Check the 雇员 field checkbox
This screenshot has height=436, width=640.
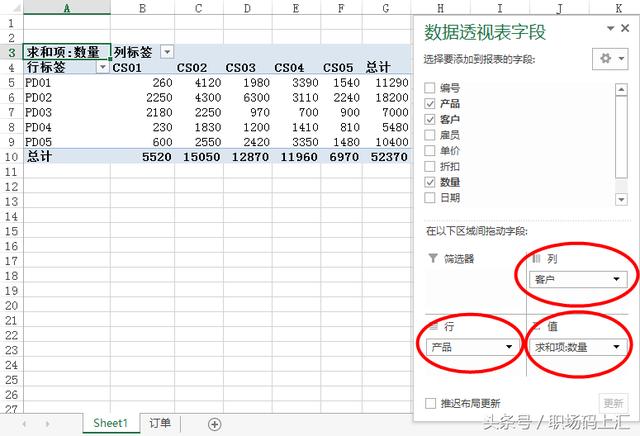[430, 135]
